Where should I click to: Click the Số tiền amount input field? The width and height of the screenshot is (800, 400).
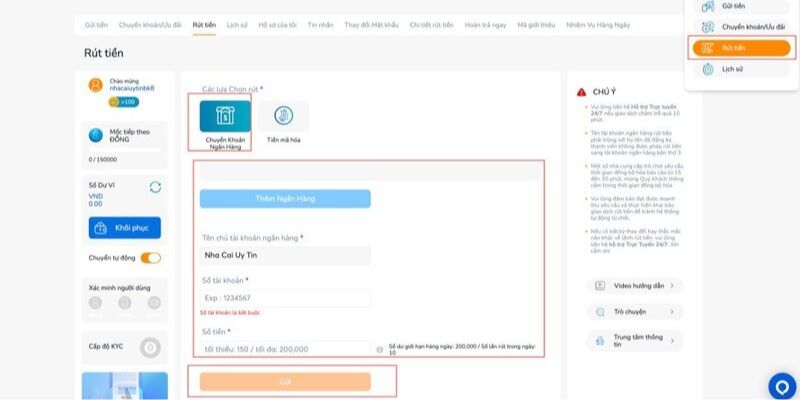tap(285, 349)
